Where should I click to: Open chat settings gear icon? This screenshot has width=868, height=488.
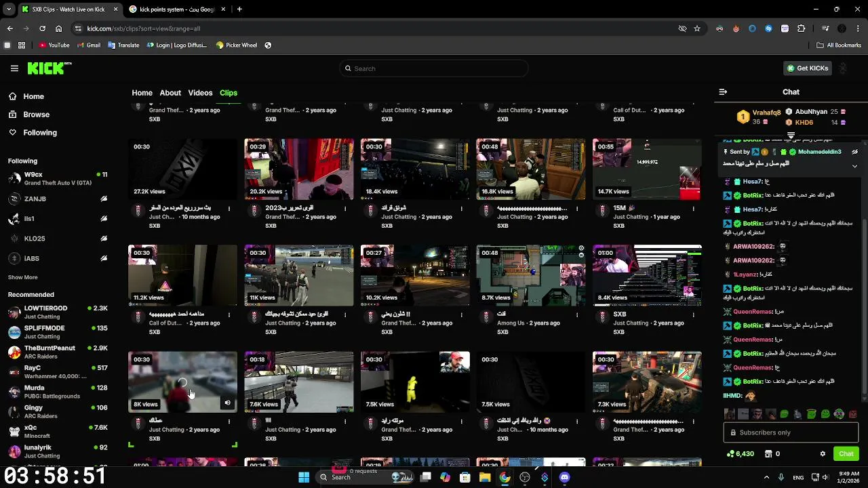(823, 454)
